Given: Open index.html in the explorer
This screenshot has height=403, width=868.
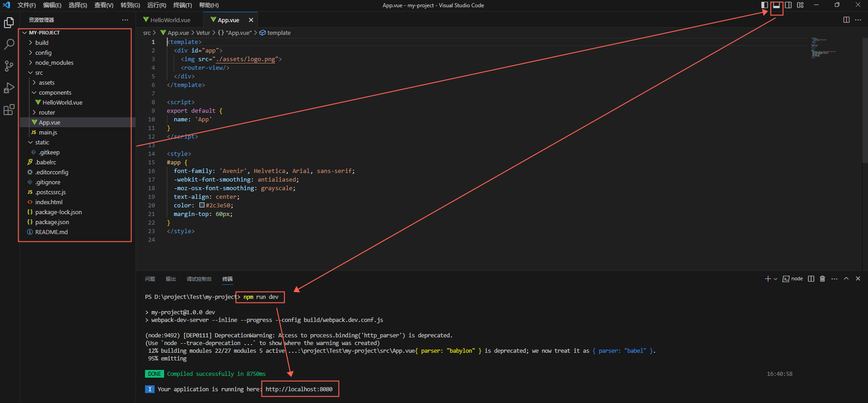Looking at the screenshot, I should (77, 202).
